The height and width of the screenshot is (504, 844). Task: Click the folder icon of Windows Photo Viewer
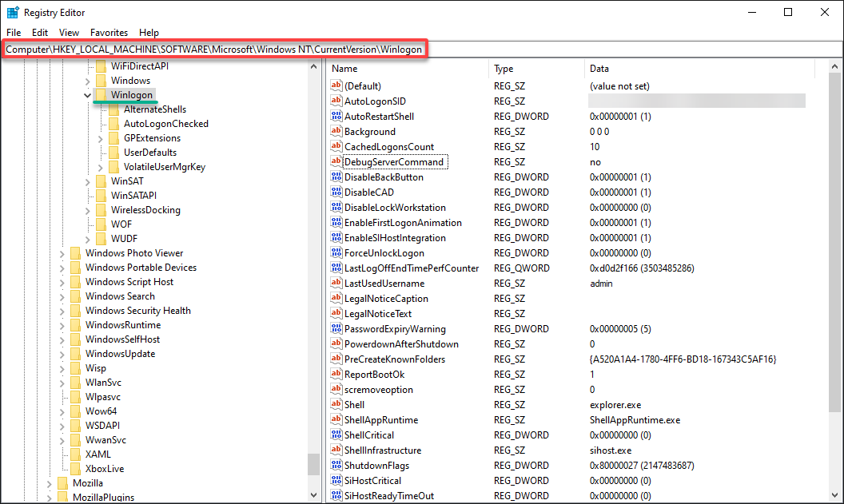[x=76, y=253]
